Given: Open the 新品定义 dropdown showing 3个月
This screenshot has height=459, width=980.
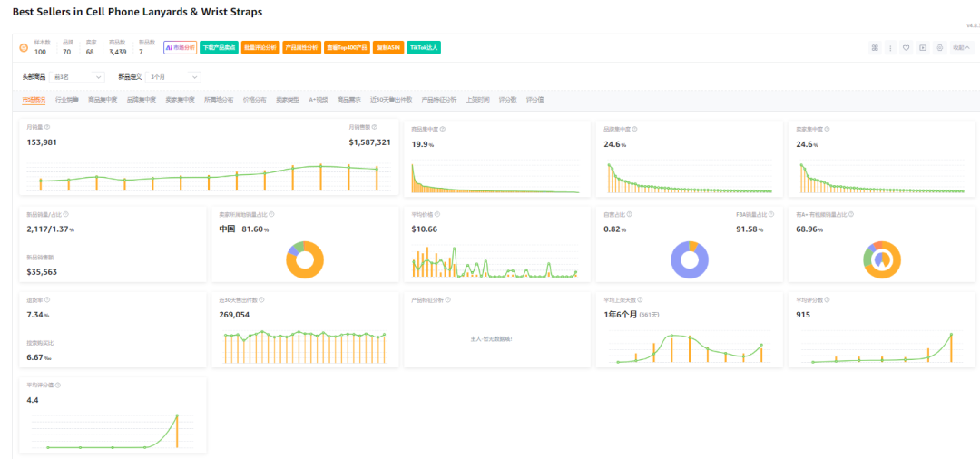Looking at the screenshot, I should pyautogui.click(x=173, y=77).
